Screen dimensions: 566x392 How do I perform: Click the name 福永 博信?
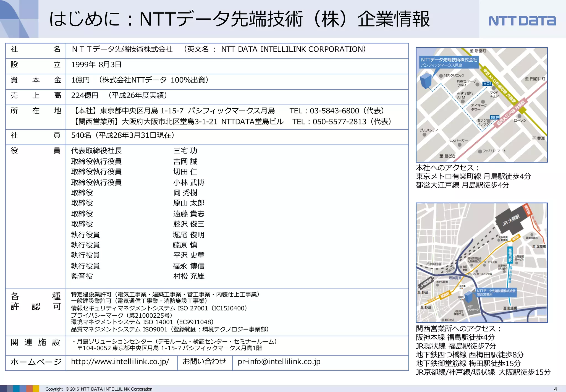(x=188, y=266)
